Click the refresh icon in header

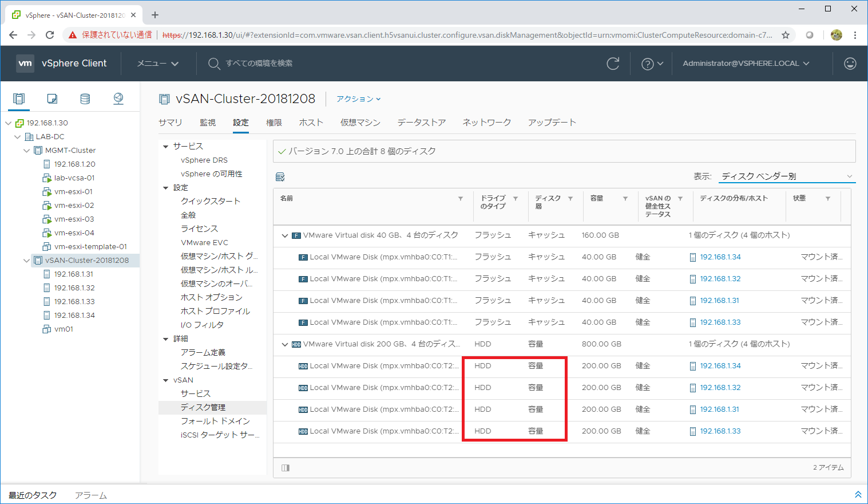[x=613, y=64]
